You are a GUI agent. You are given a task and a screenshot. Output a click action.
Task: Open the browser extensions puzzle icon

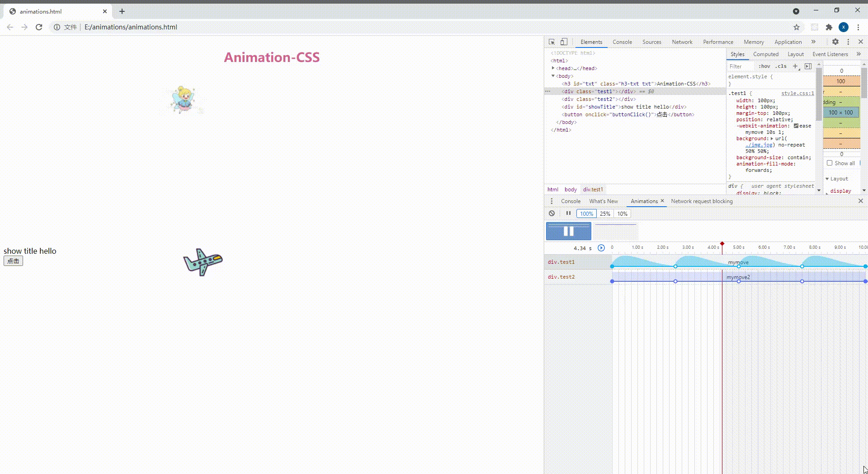click(x=829, y=27)
